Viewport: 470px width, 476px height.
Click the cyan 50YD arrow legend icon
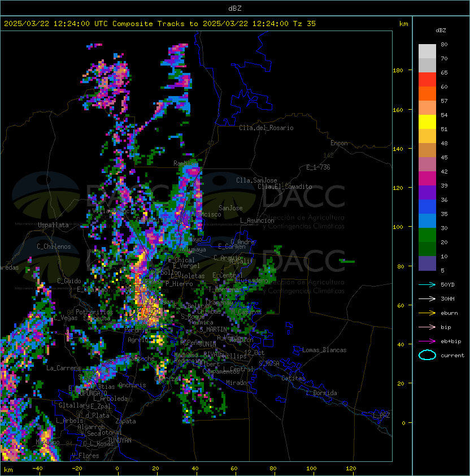coord(427,285)
